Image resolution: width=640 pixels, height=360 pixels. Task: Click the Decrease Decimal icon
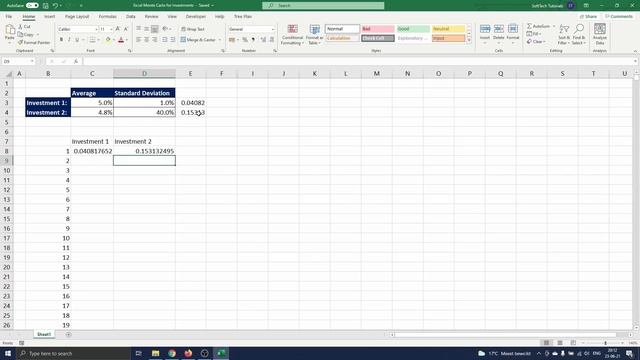pos(272,40)
